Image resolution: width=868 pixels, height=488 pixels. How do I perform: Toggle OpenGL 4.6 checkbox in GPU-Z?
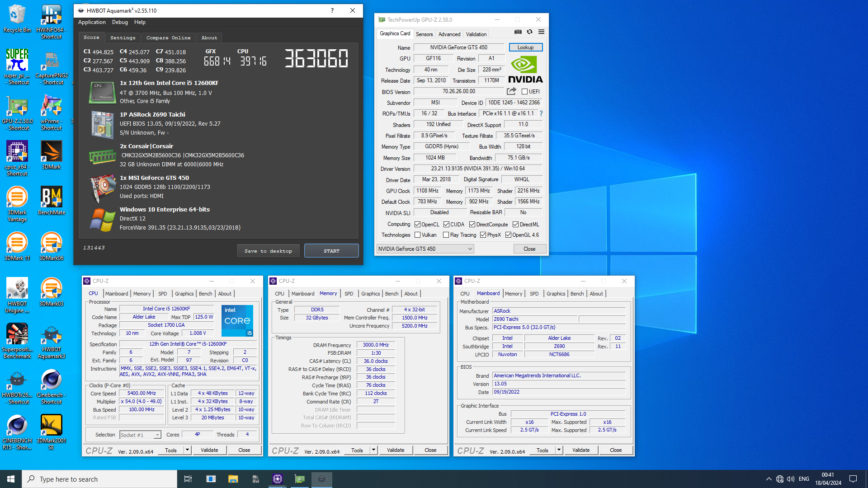click(x=508, y=235)
